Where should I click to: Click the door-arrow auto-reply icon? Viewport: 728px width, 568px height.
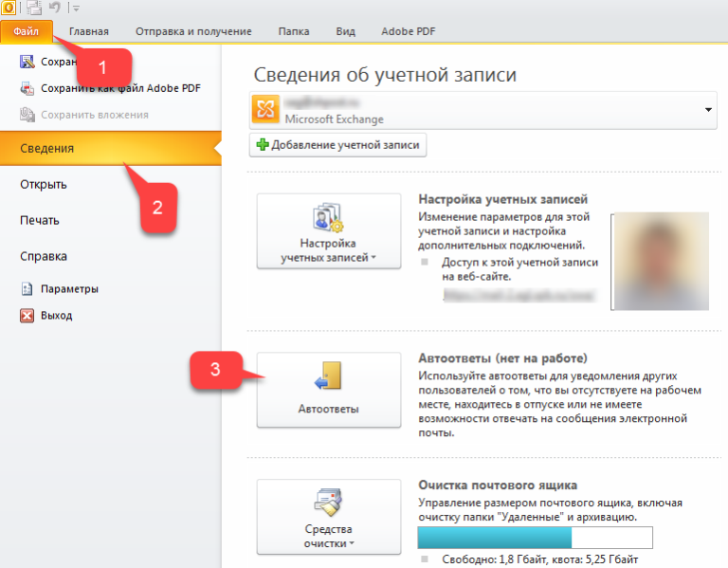coord(328,376)
